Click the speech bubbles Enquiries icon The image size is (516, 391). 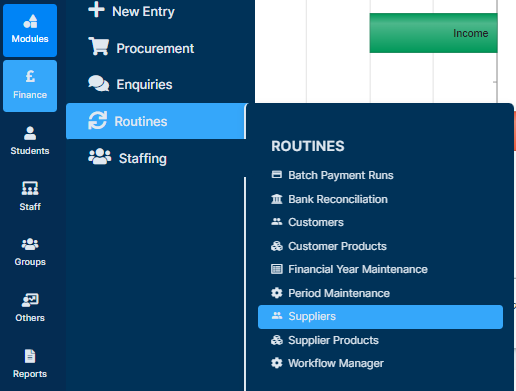(98, 83)
